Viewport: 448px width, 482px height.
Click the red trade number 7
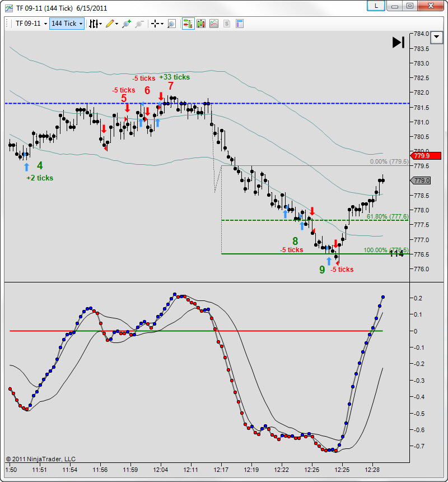(x=171, y=86)
